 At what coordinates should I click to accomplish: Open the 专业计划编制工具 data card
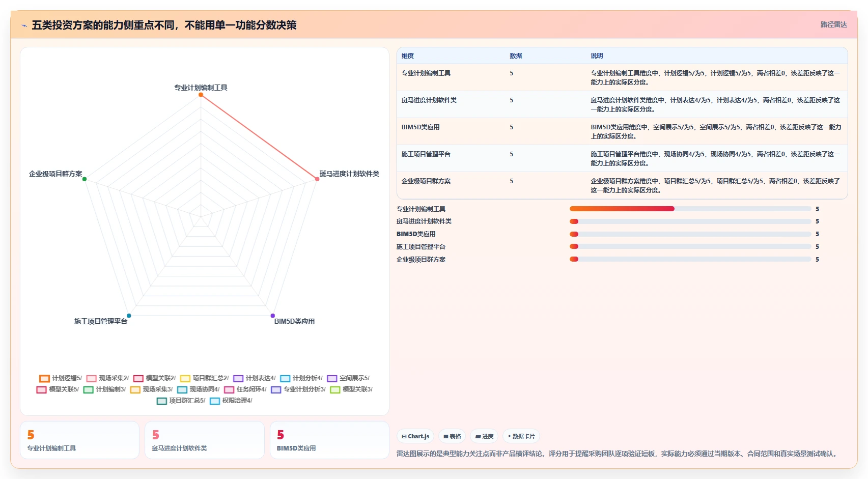(79, 440)
